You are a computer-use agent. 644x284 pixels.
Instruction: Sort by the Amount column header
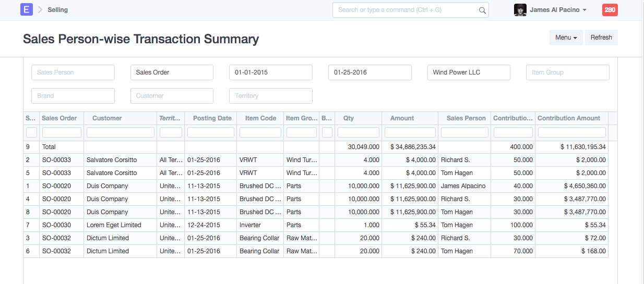pos(402,118)
